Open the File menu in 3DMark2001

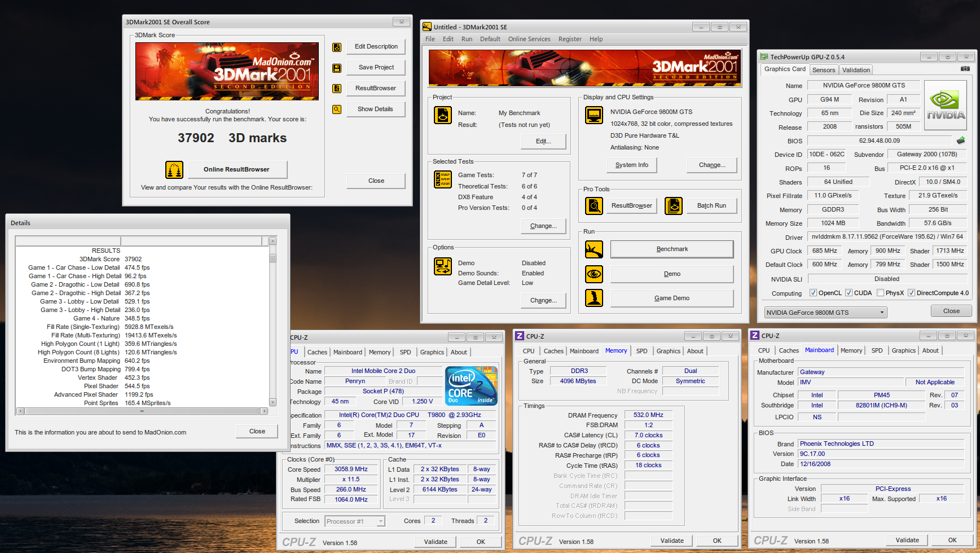(430, 39)
